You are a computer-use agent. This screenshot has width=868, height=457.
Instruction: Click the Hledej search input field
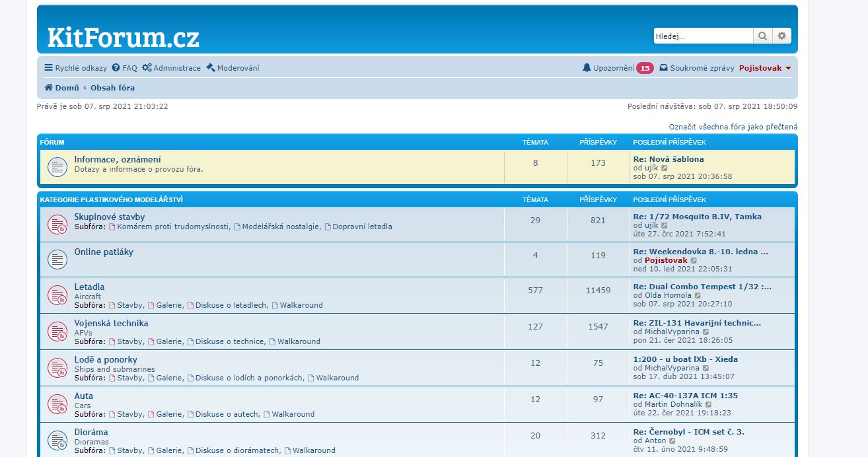[703, 36]
